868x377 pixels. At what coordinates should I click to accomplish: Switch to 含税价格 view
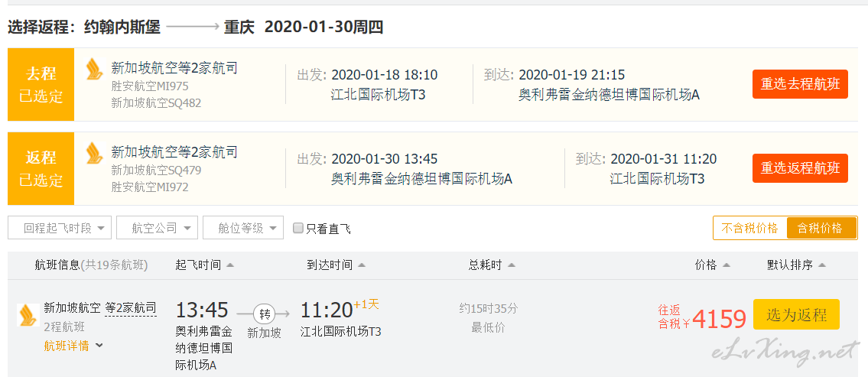click(820, 228)
